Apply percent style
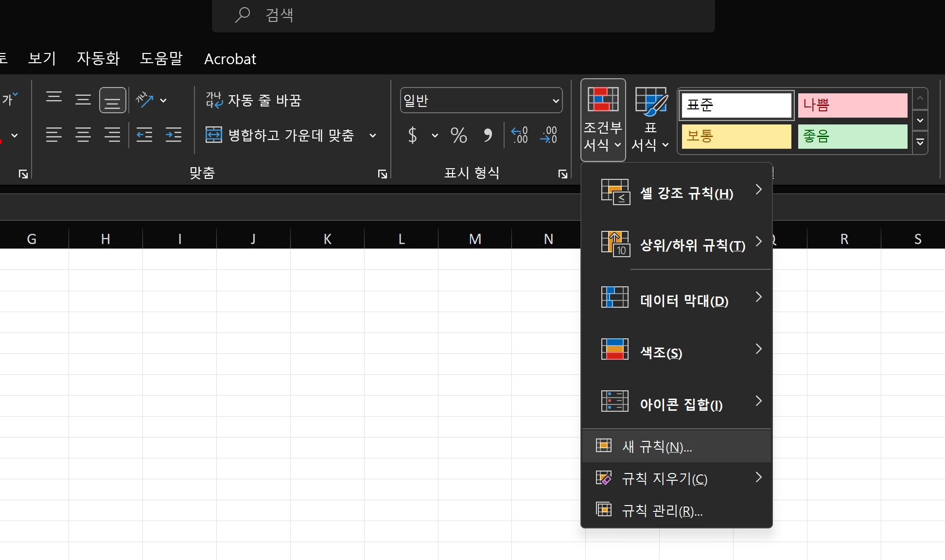Image resolution: width=945 pixels, height=560 pixels. (458, 135)
